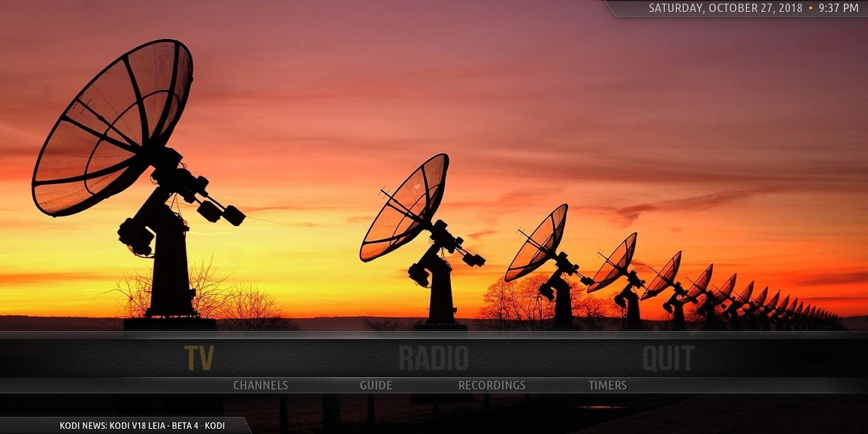Image resolution: width=868 pixels, height=434 pixels.
Task: Open the Timers submenu
Action: tap(607, 385)
